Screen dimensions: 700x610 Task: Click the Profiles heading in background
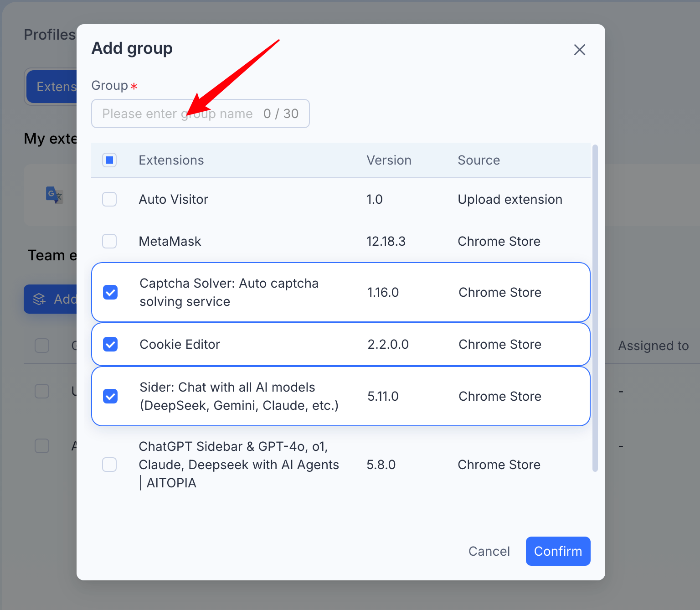(50, 35)
